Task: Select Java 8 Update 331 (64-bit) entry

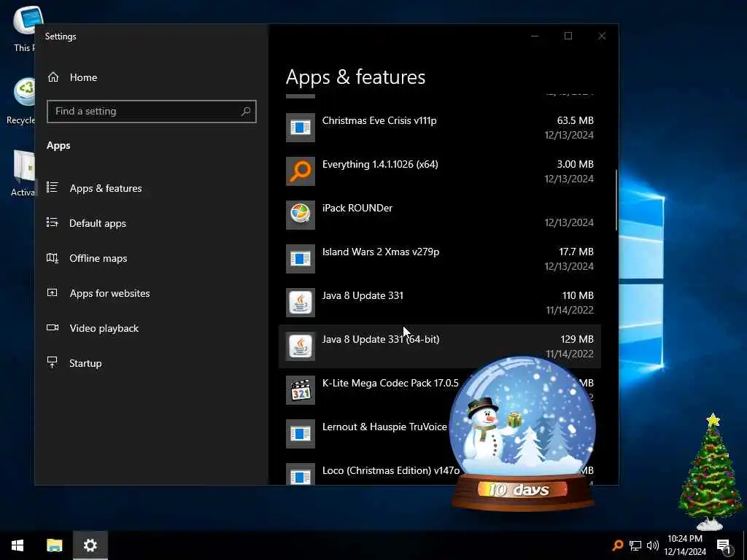Action: [440, 346]
